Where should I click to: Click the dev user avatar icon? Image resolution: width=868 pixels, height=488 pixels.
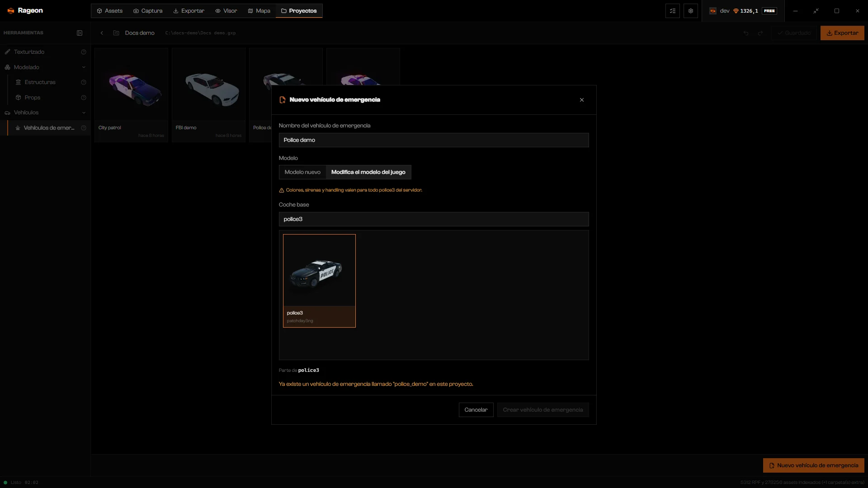coord(713,11)
